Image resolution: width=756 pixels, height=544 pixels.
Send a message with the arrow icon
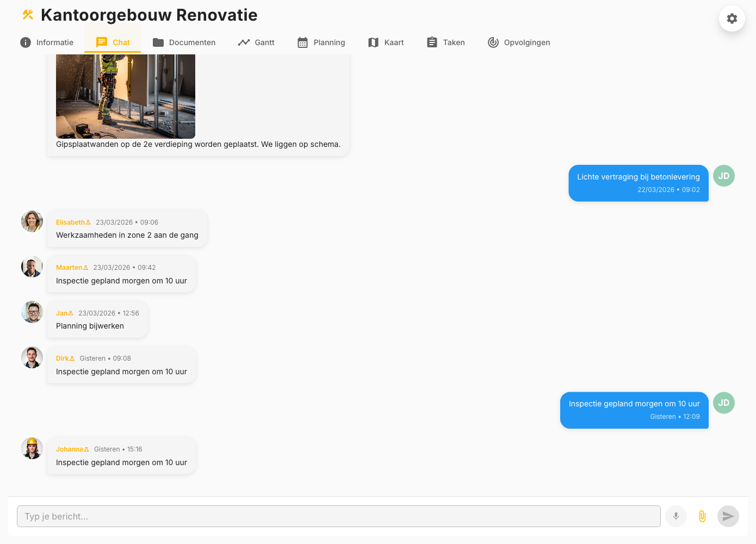tap(728, 516)
